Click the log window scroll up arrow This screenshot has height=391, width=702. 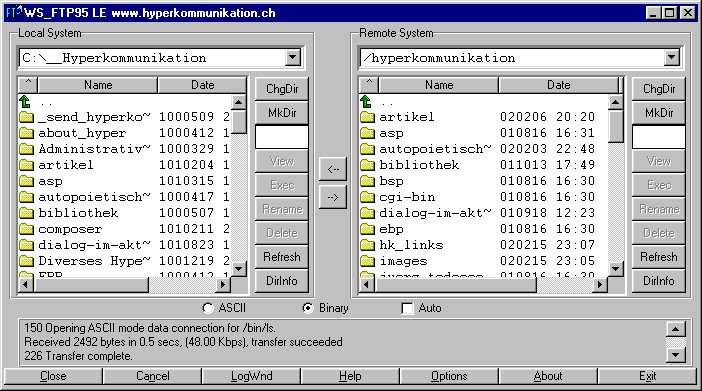click(676, 329)
